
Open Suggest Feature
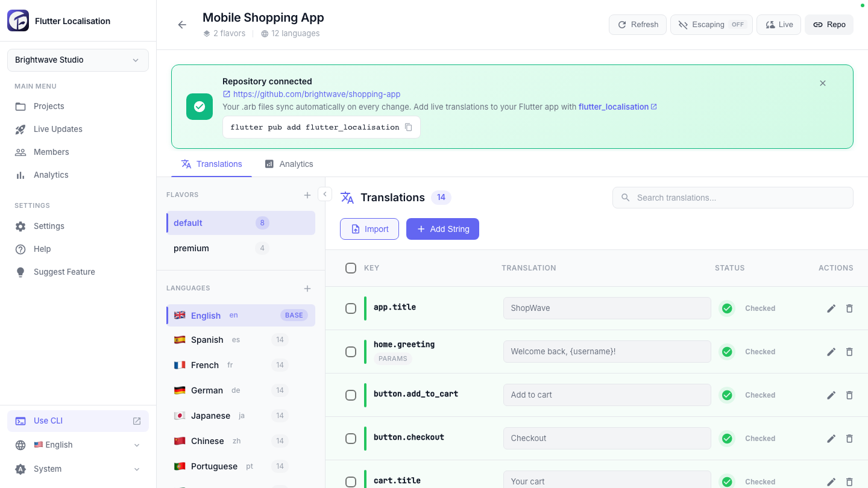click(x=78, y=272)
